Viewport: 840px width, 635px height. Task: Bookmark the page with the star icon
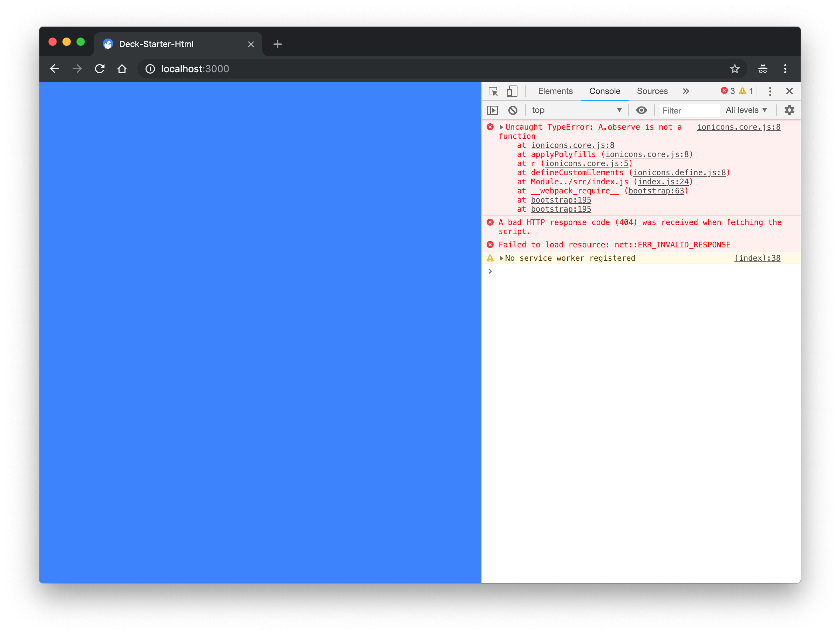click(734, 69)
